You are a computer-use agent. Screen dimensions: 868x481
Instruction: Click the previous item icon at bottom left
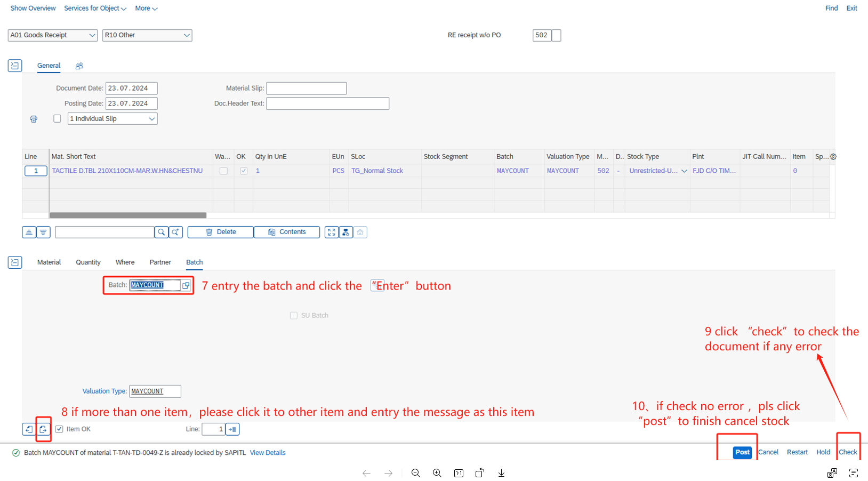(29, 429)
